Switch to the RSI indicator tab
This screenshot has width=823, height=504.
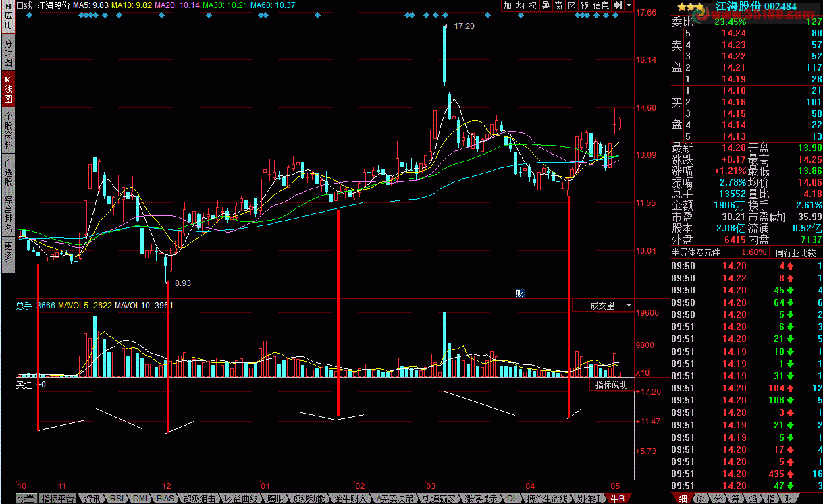pyautogui.click(x=117, y=499)
